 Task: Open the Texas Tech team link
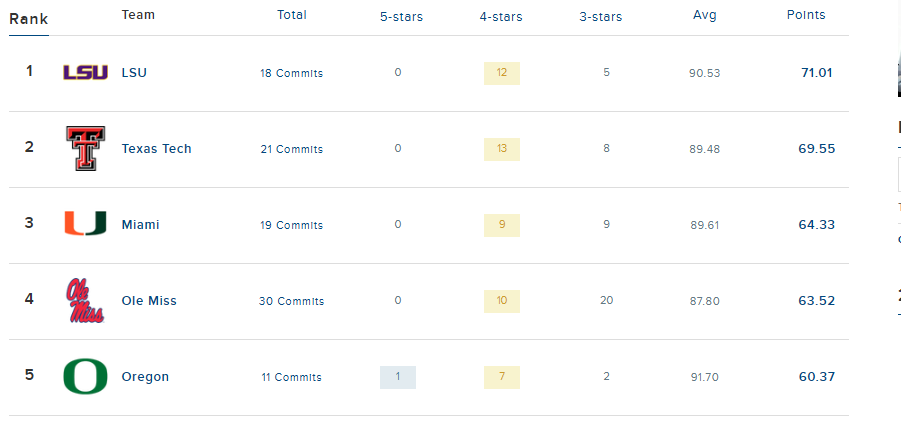156,149
